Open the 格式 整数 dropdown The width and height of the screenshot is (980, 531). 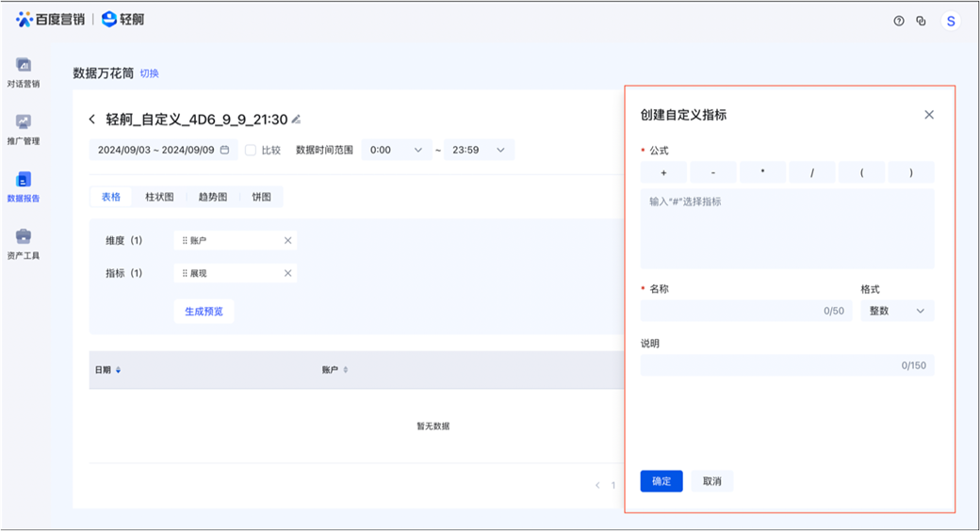pos(896,311)
